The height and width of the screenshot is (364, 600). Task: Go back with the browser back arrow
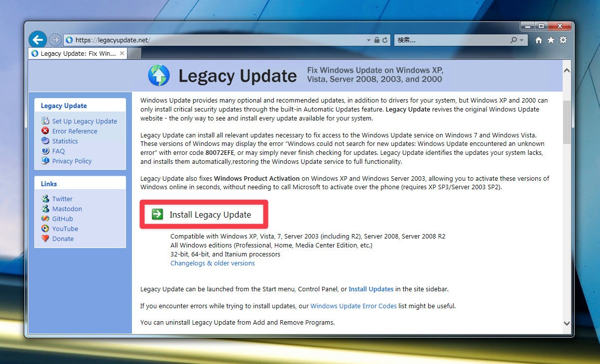click(38, 40)
